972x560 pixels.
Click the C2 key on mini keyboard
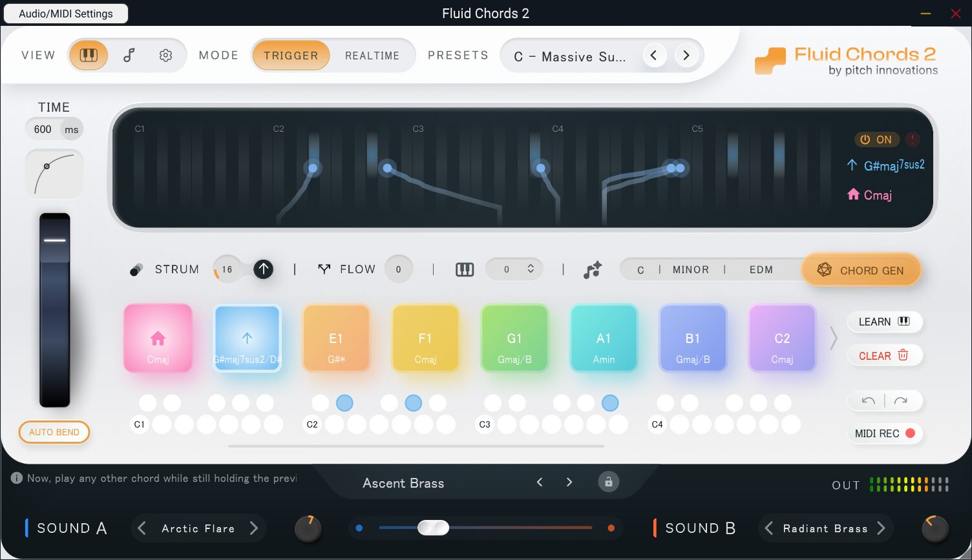(312, 424)
